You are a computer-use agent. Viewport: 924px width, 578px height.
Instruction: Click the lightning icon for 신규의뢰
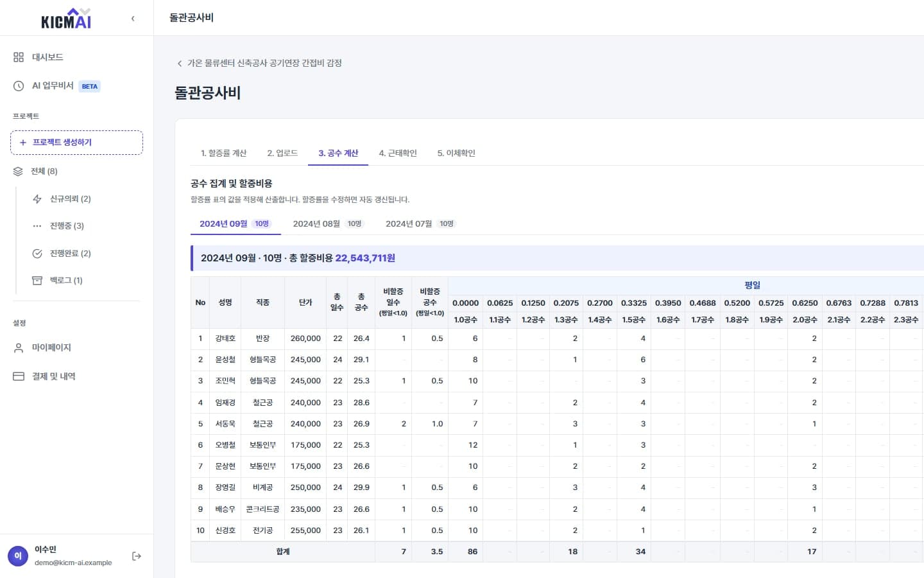[x=37, y=199]
